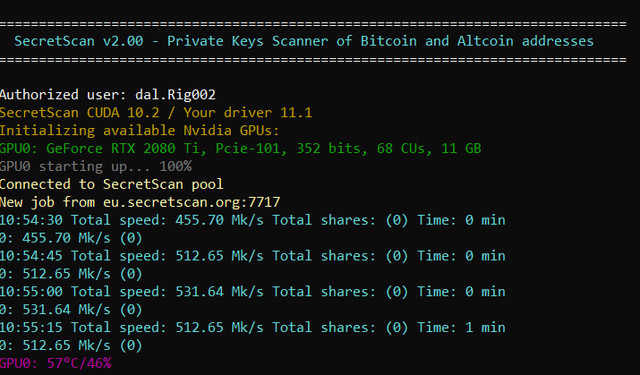
Task: Click the eu.secretscan.org:7717 address
Action: coord(191,202)
